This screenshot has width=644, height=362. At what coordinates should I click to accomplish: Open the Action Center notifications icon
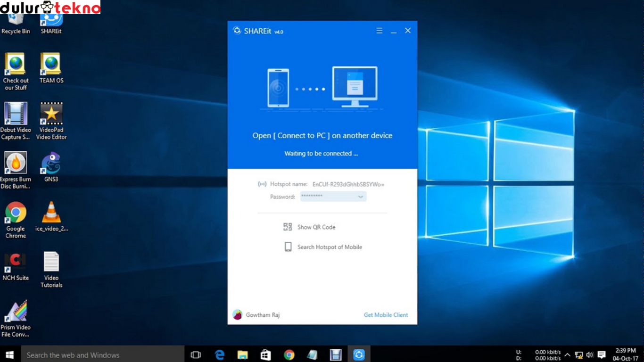pos(602,355)
